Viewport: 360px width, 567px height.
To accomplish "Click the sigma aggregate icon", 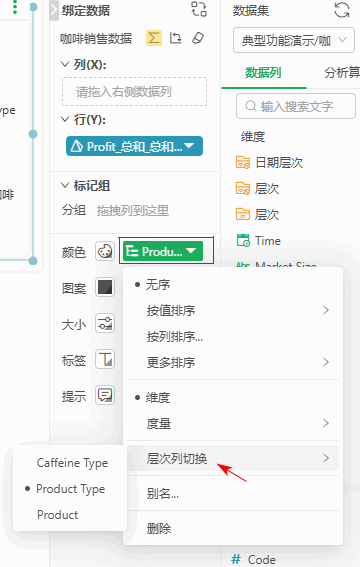I will [154, 38].
